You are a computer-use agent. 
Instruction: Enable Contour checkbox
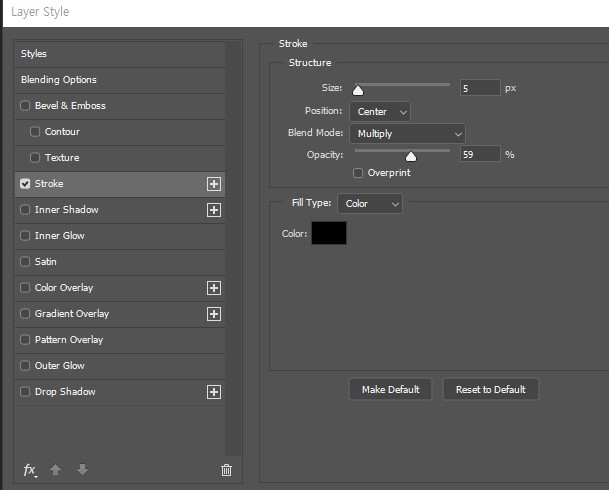coord(35,132)
